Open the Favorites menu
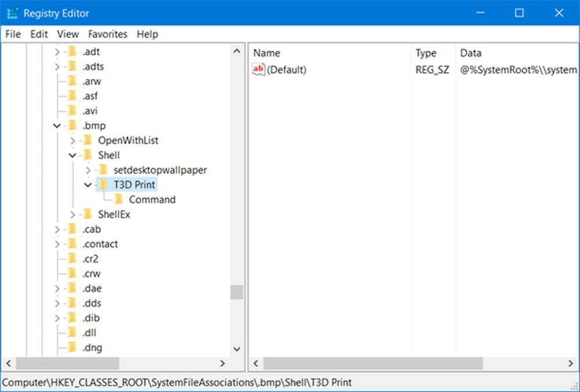The image size is (580, 392). pyautogui.click(x=108, y=34)
